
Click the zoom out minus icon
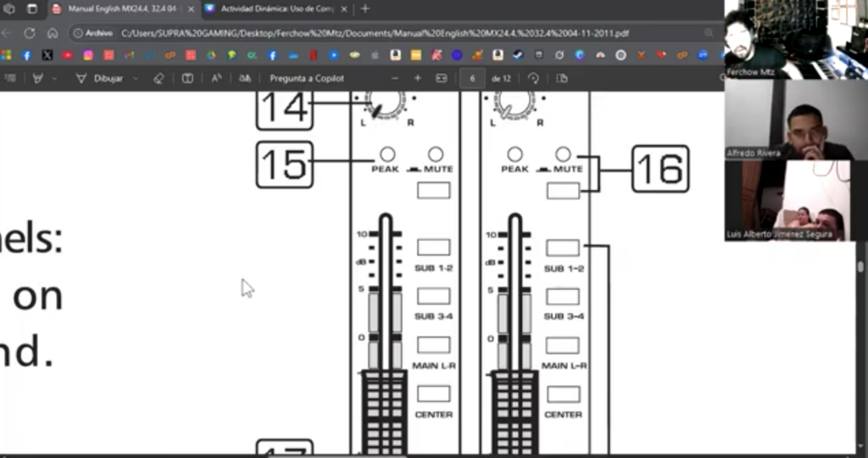pos(395,79)
